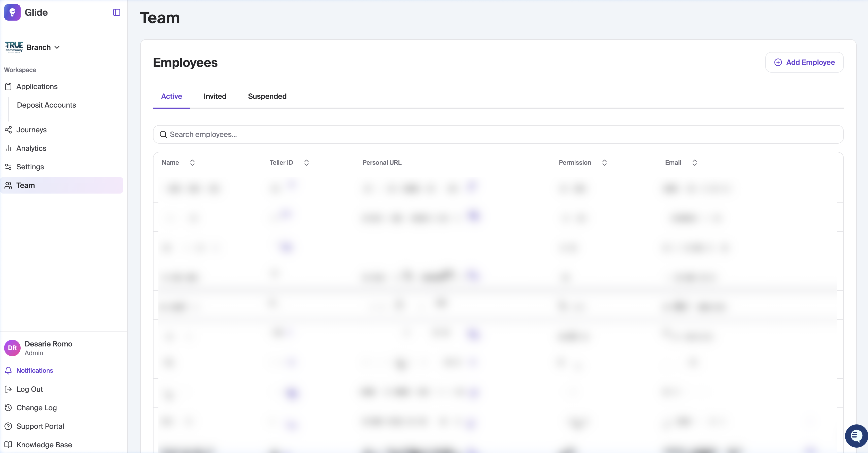Click the DR user avatar
The height and width of the screenshot is (453, 868).
[x=12, y=348]
